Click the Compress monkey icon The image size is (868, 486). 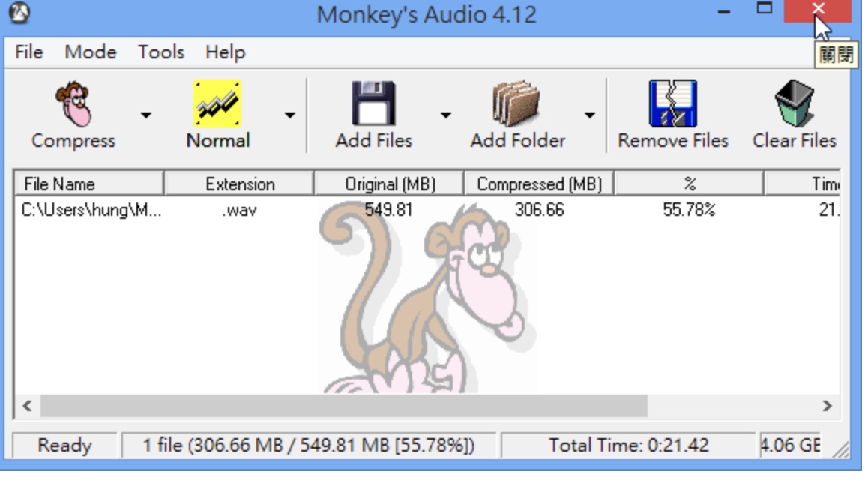point(73,105)
